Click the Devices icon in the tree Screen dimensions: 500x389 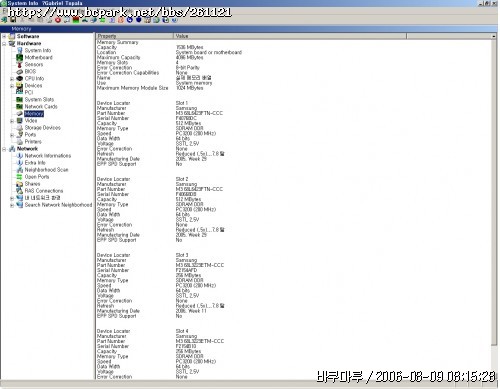(20, 85)
